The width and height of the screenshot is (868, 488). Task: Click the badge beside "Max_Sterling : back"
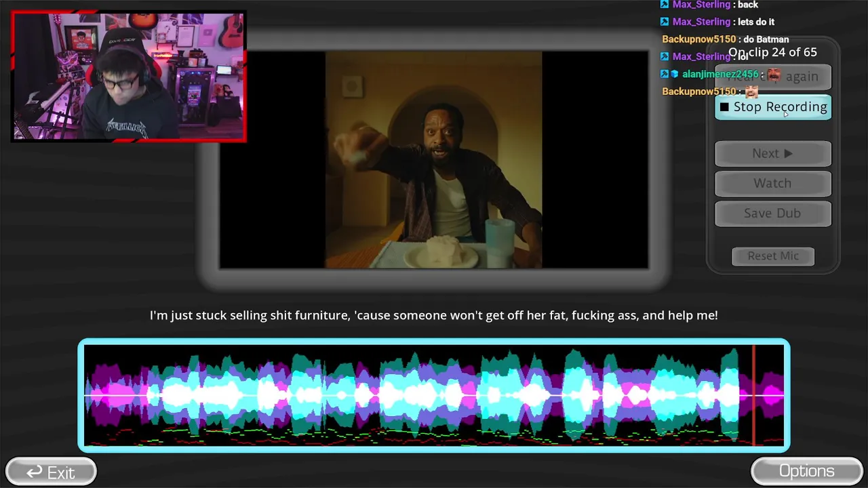click(x=665, y=5)
